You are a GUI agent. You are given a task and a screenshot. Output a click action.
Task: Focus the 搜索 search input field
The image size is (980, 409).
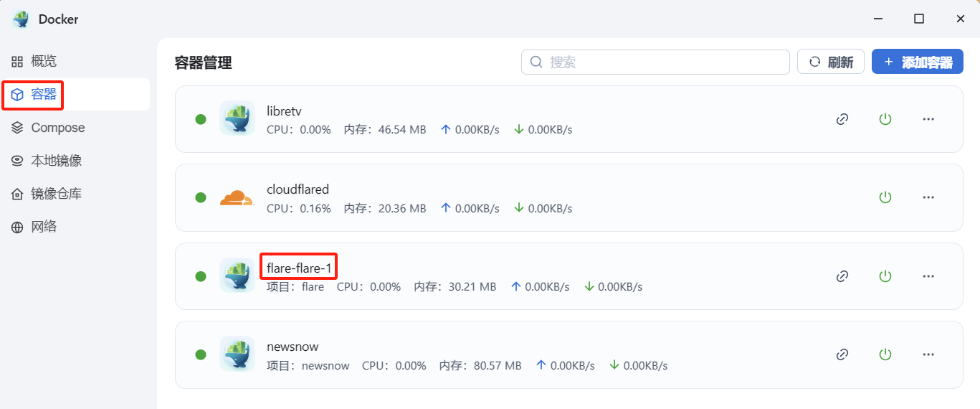tap(663, 62)
